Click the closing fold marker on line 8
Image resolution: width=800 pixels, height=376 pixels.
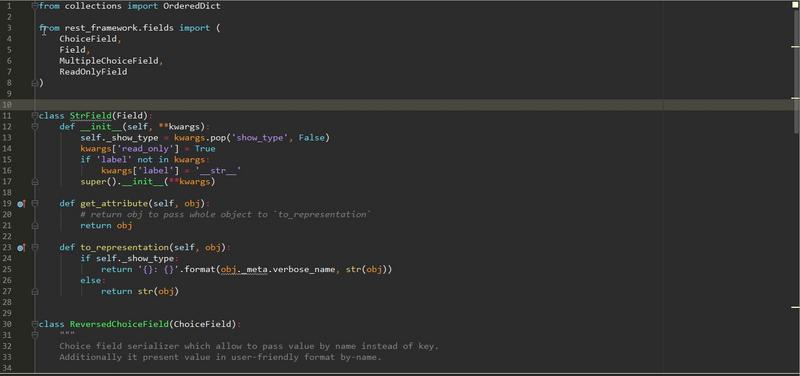point(35,83)
